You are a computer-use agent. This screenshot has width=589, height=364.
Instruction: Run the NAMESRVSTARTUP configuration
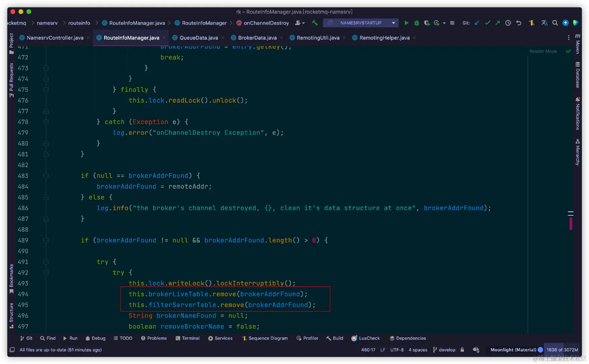[x=406, y=23]
